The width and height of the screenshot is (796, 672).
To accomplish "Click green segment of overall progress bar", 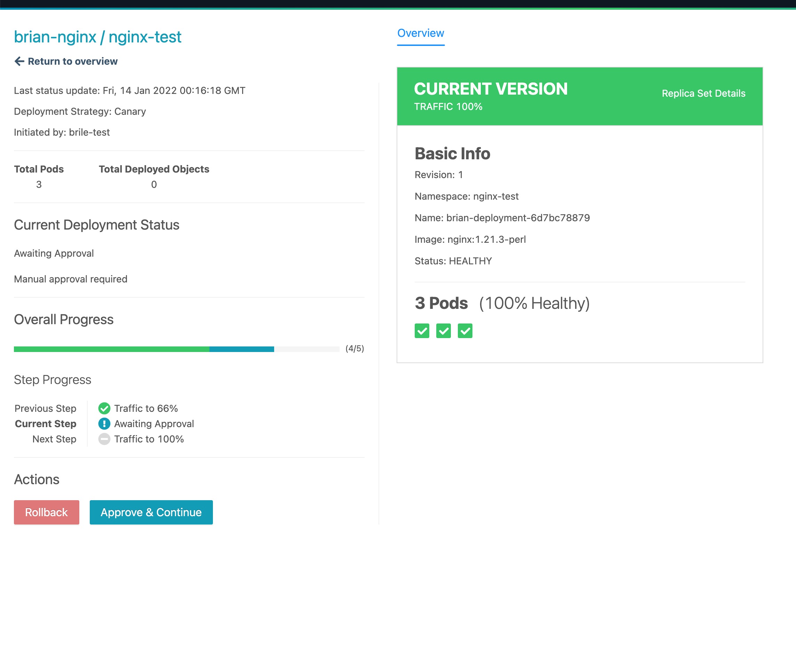I will 111,349.
